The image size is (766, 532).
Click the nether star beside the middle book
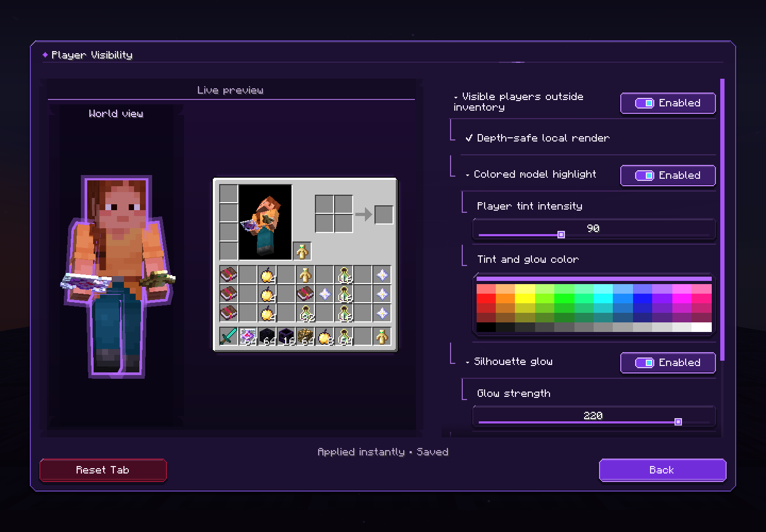pos(324,294)
